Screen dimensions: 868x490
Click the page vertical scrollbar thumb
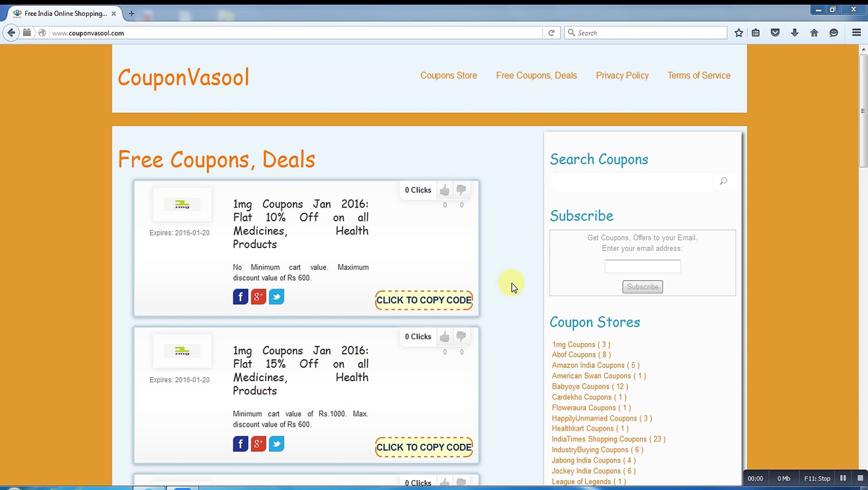click(x=863, y=111)
